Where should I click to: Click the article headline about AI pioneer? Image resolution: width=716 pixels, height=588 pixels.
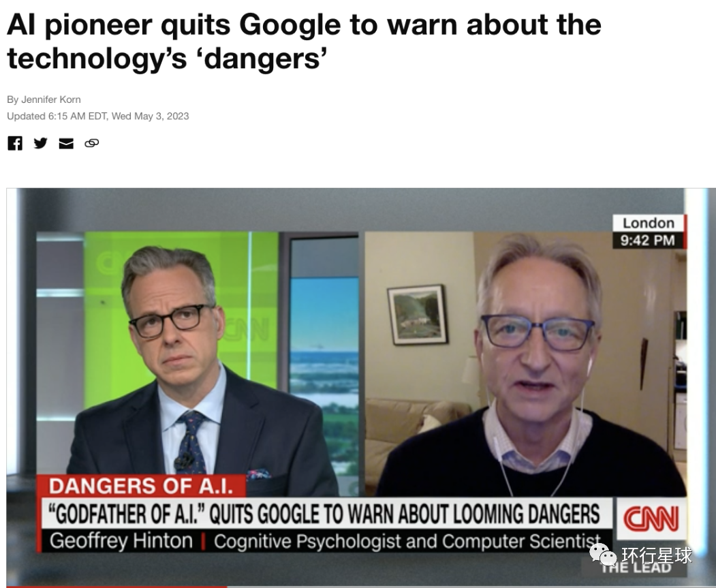pyautogui.click(x=304, y=41)
